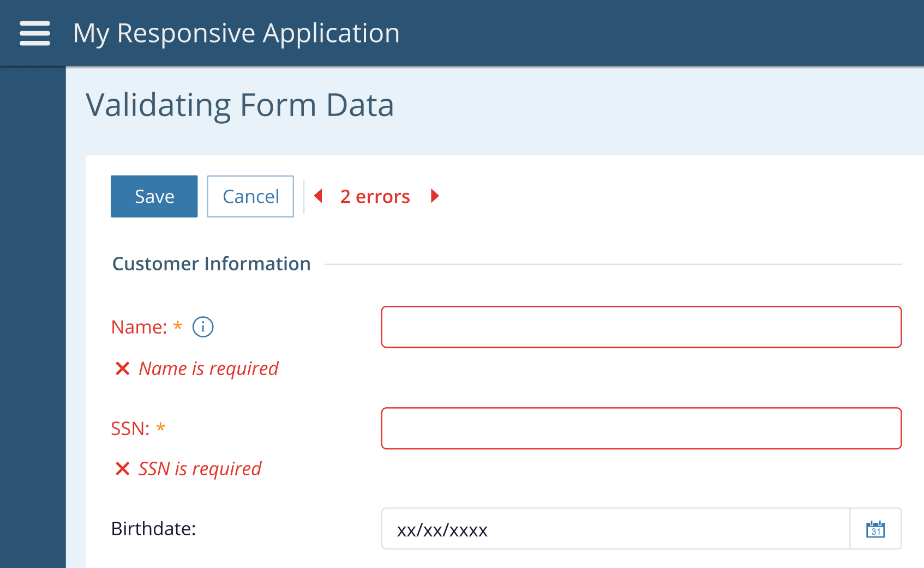Viewport: 924px width, 568px height.
Task: Click the My Responsive Application title
Action: [x=236, y=33]
